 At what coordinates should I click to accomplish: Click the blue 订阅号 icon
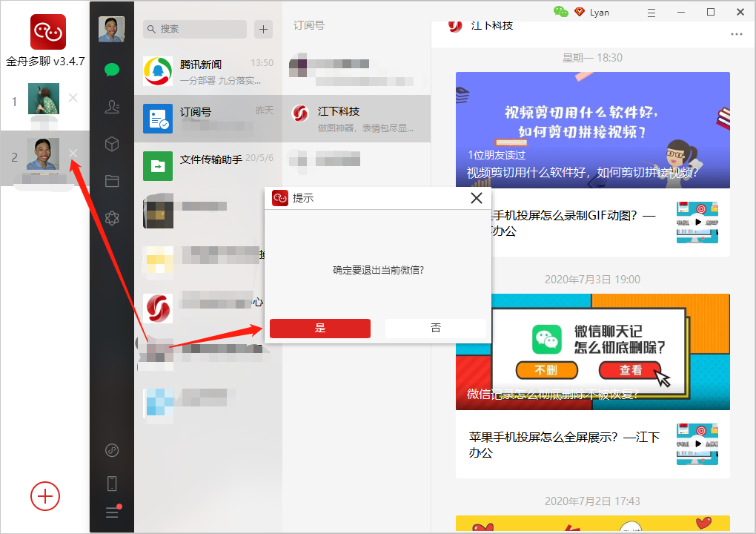point(158,119)
